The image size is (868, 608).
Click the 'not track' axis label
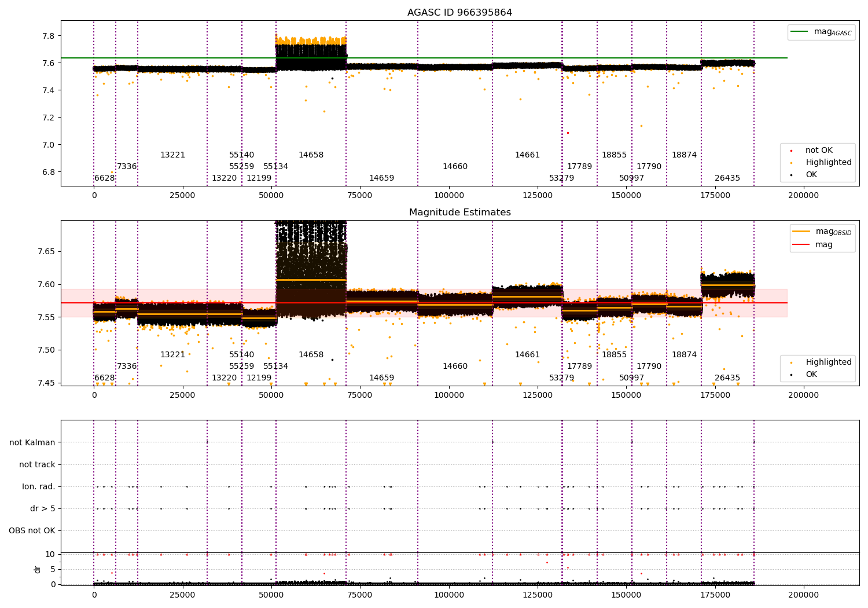click(x=37, y=464)
